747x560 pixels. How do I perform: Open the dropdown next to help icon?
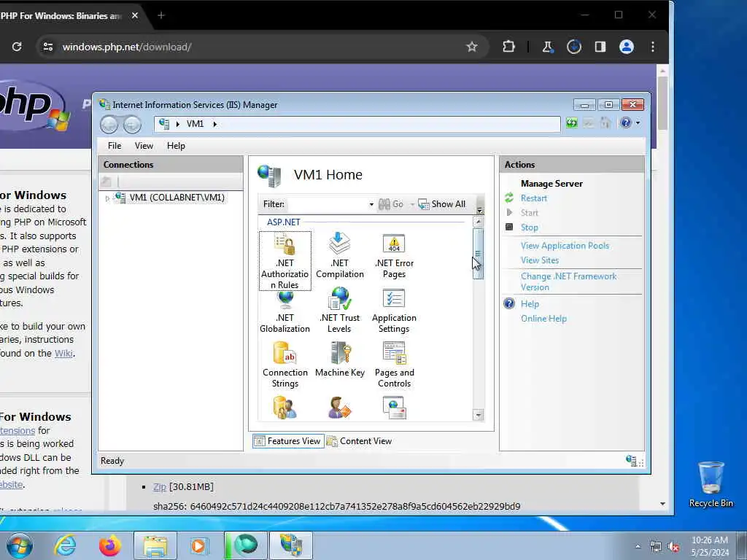[638, 123]
